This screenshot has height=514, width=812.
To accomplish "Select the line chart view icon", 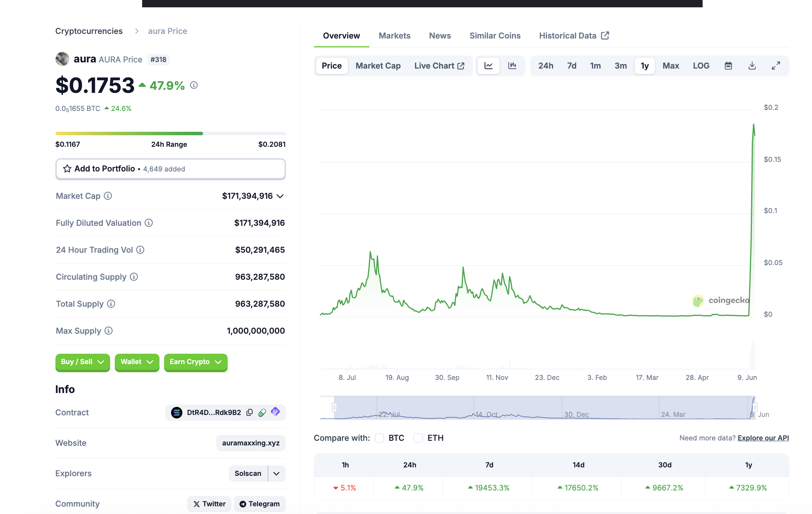I will 488,66.
